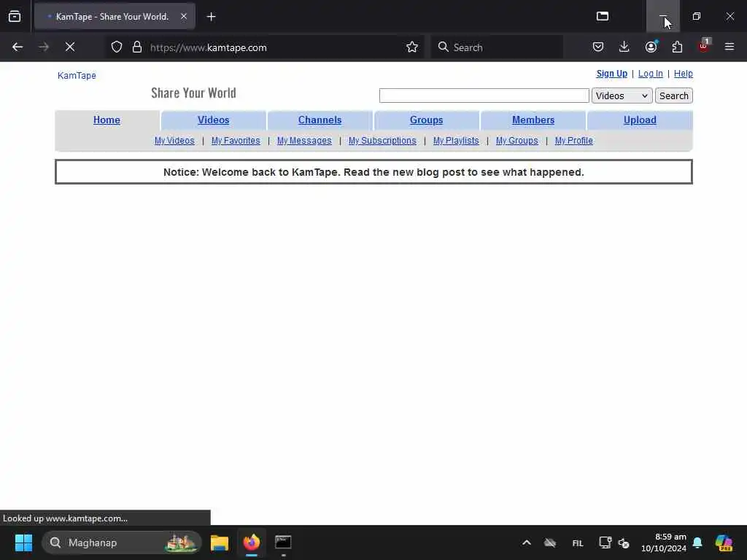
Task: Go back to previous page
Action: pos(18,47)
